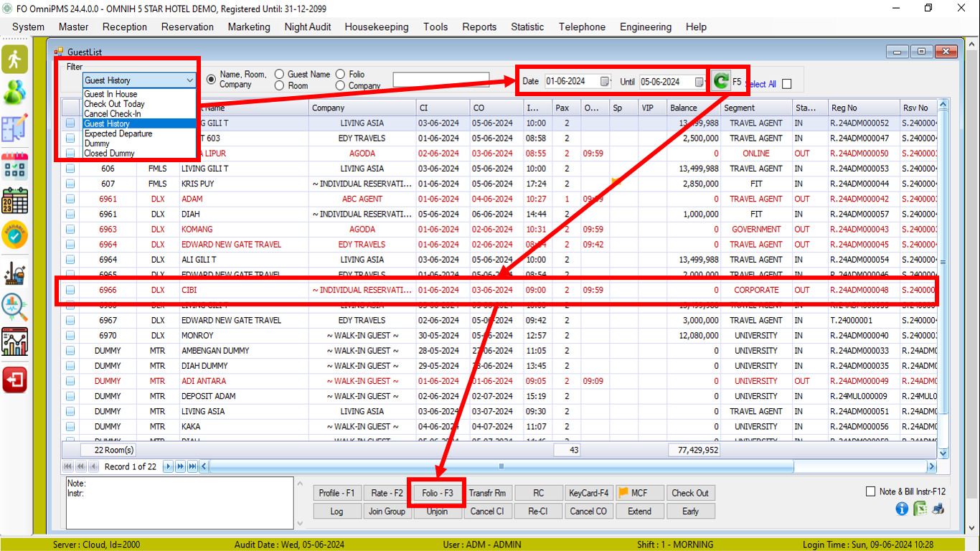This screenshot has width=980, height=551.
Task: Click the row icon beside KAKA row
Action: pyautogui.click(x=70, y=426)
